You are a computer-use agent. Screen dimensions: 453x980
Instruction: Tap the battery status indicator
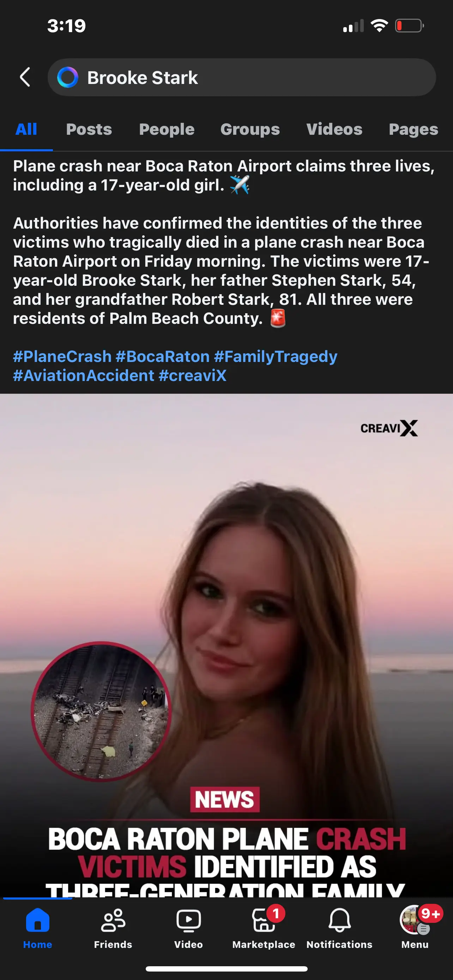tap(409, 26)
